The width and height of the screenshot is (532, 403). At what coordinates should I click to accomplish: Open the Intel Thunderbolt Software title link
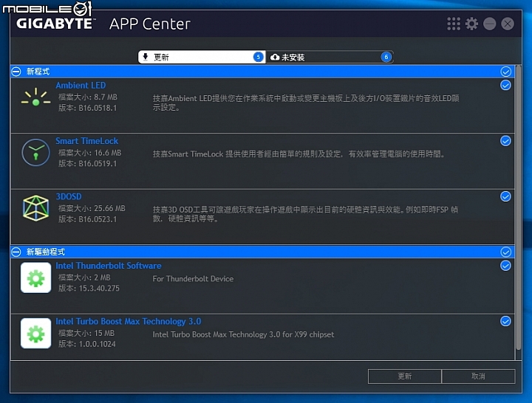109,266
